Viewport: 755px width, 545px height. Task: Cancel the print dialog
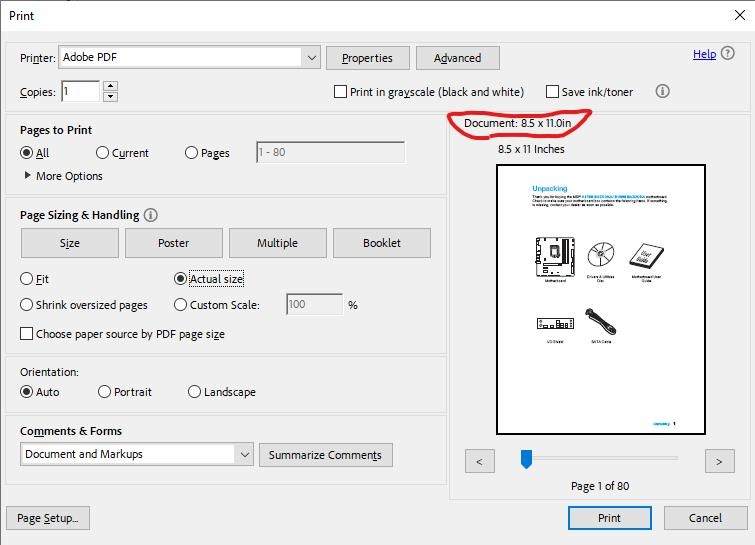coord(705,518)
